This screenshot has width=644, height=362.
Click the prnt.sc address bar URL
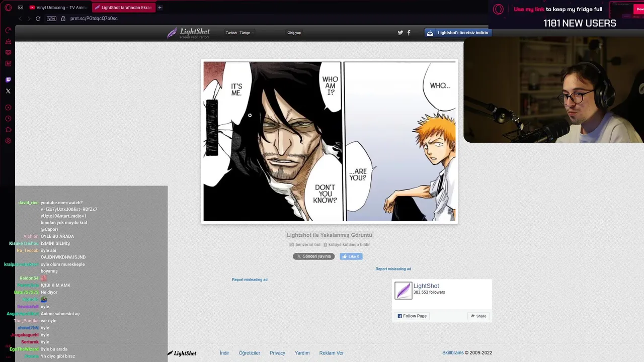point(94,19)
